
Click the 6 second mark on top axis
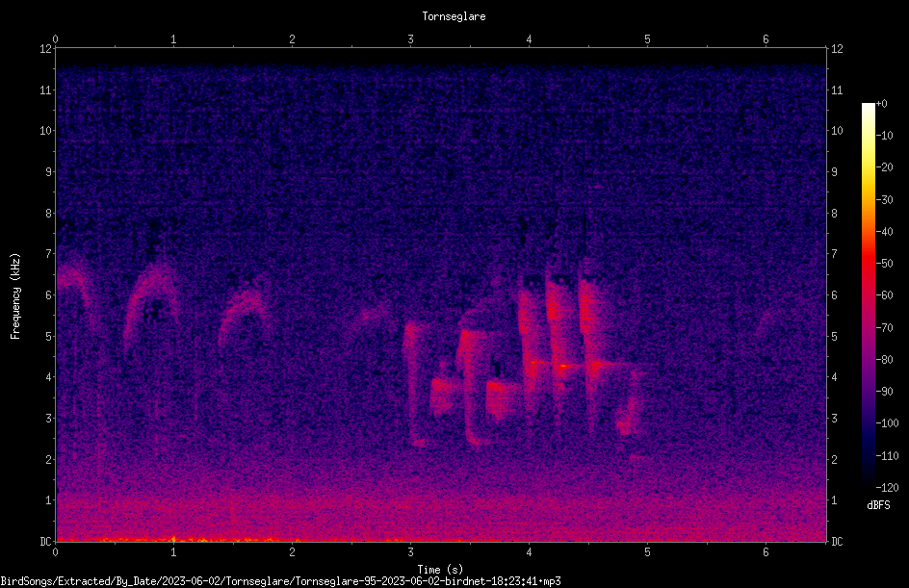click(766, 39)
